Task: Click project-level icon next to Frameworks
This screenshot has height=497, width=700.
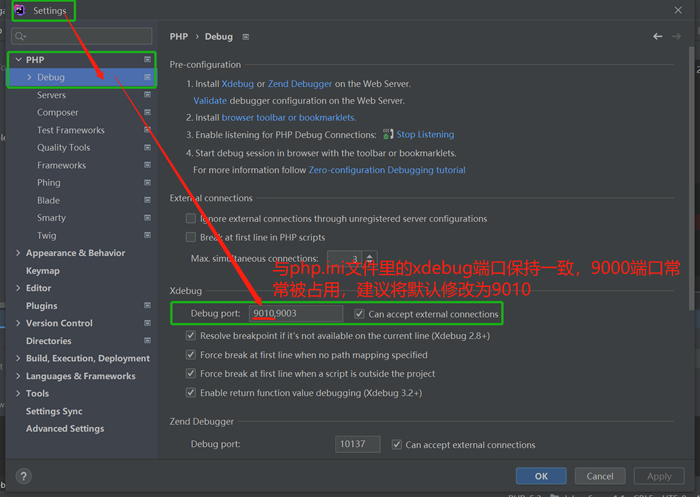Action: [x=147, y=165]
